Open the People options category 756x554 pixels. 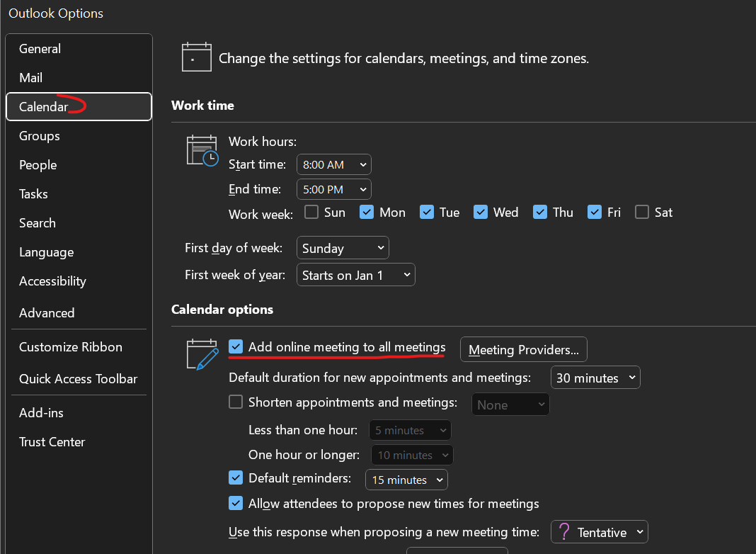(x=79, y=165)
